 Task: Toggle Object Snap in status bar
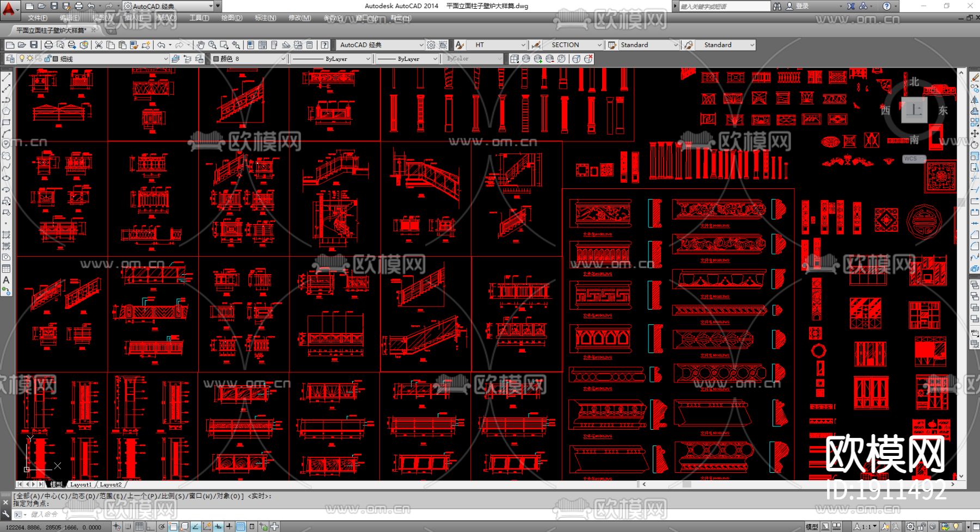tap(173, 527)
